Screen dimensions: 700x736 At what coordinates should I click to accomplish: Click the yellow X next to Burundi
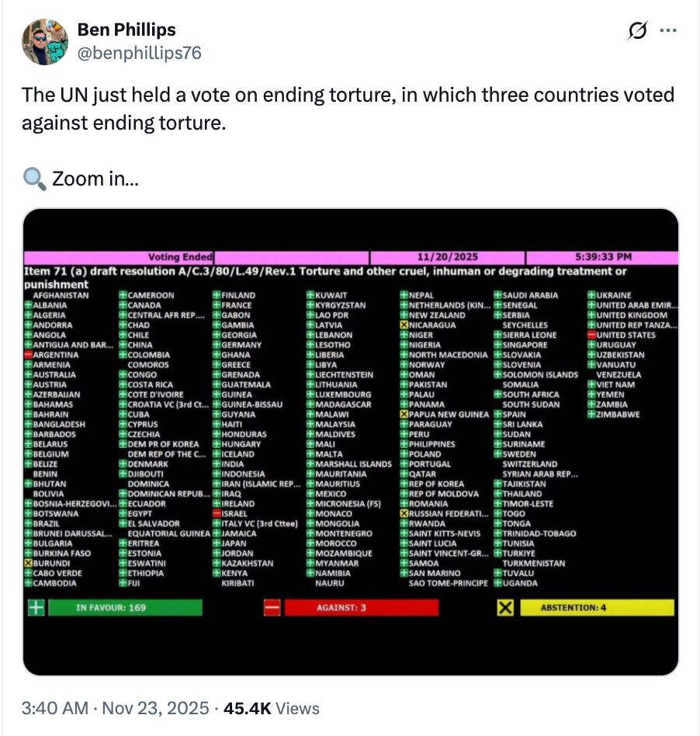[x=29, y=564]
